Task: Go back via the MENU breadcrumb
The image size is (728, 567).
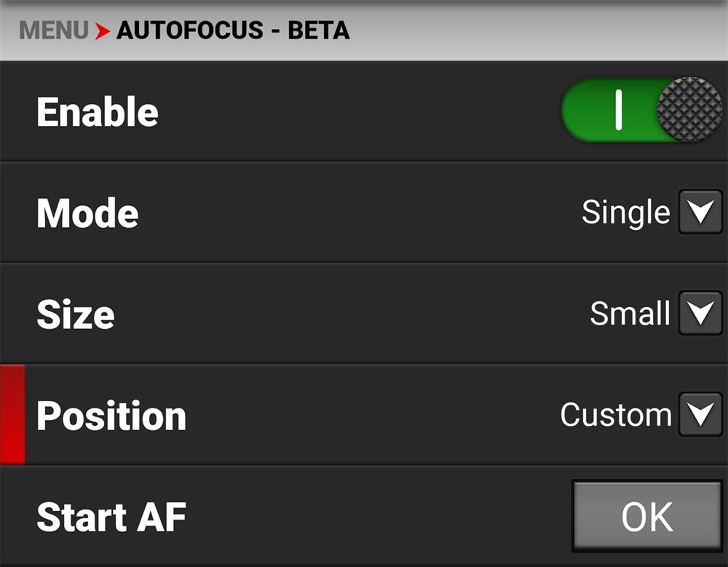Action: pyautogui.click(x=53, y=31)
